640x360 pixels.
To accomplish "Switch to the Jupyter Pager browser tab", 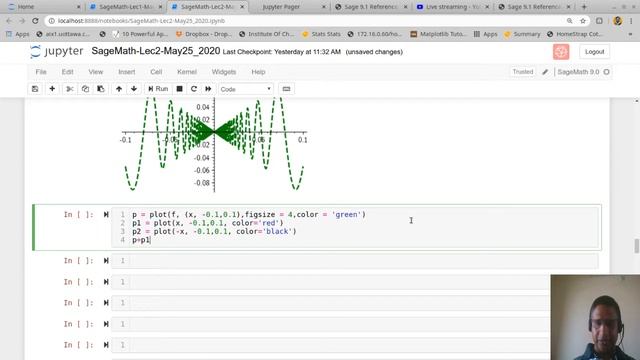I will [289, 7].
